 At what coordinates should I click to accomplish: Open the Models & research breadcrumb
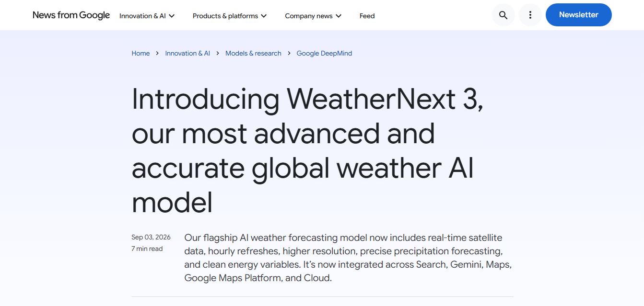point(253,53)
